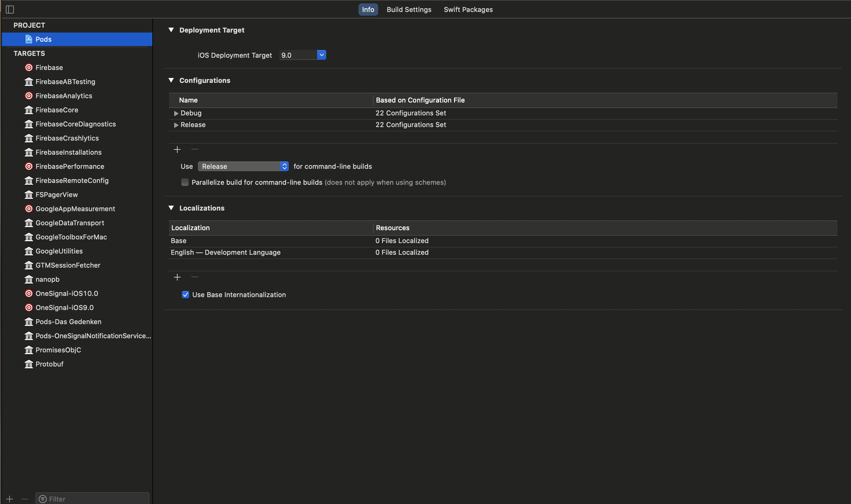The width and height of the screenshot is (851, 504).
Task: Click the filter icon in Filter field
Action: pos(42,499)
